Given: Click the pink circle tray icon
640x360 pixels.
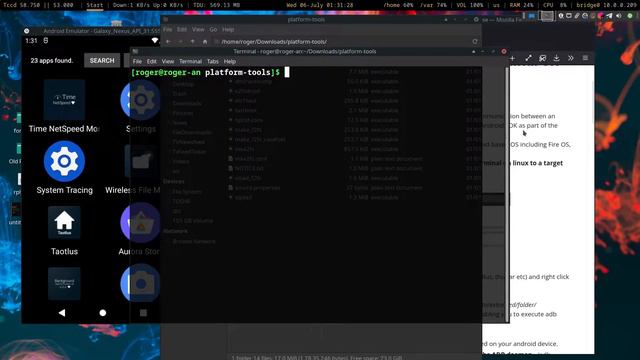Looking at the screenshot, I should tap(600, 16).
